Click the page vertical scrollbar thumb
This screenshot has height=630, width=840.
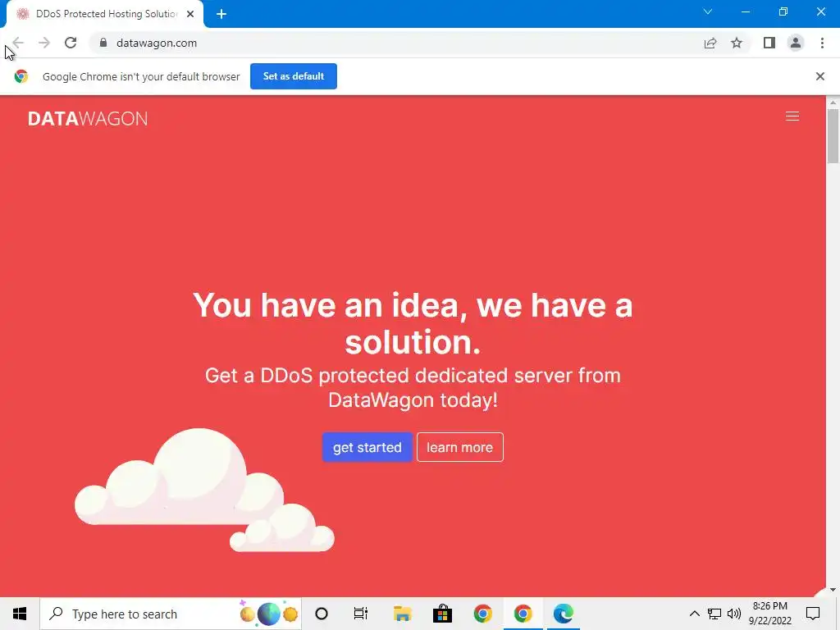(x=833, y=135)
